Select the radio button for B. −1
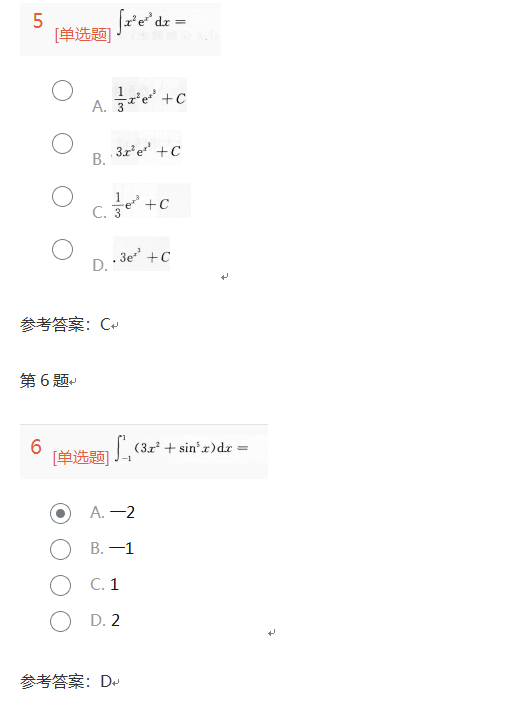This screenshot has height=706, width=522. (x=60, y=549)
